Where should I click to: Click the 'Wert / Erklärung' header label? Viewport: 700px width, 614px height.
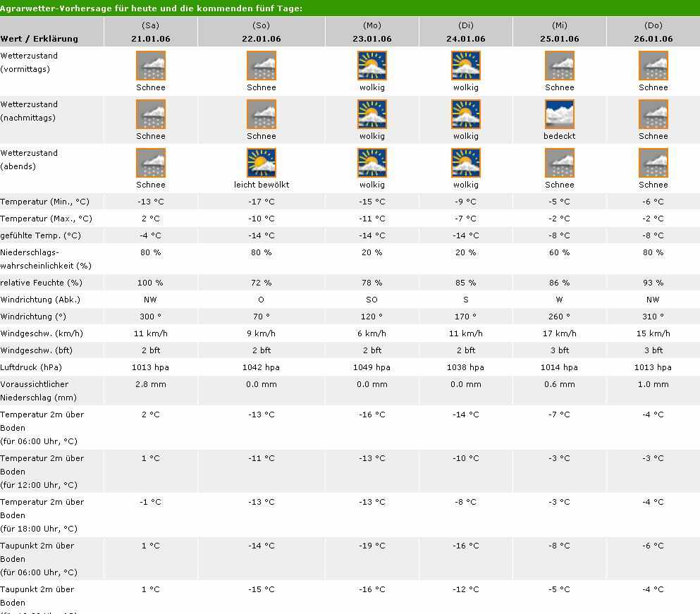click(39, 39)
